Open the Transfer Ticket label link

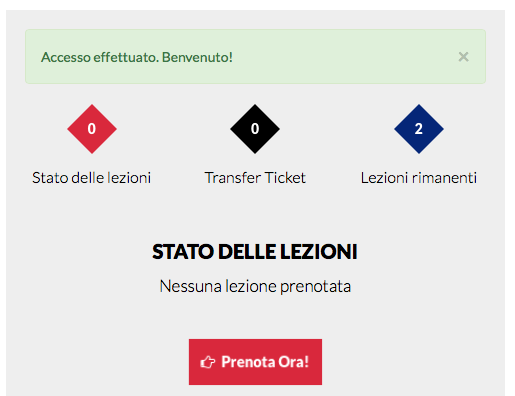click(x=255, y=178)
